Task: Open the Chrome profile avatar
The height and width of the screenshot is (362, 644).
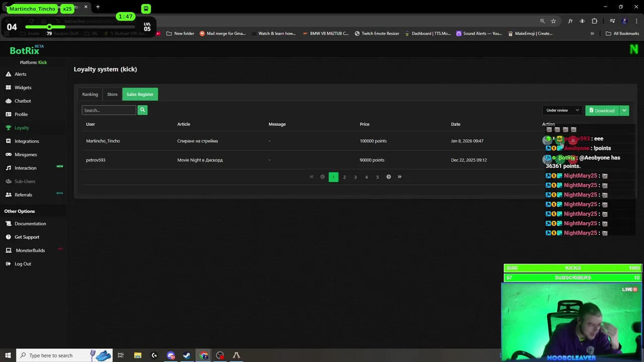Action: 624,21
